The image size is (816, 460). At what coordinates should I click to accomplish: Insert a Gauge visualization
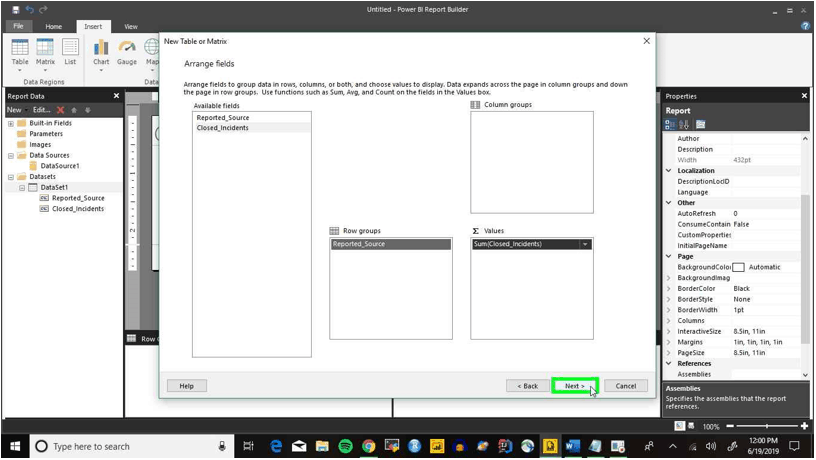(x=126, y=53)
